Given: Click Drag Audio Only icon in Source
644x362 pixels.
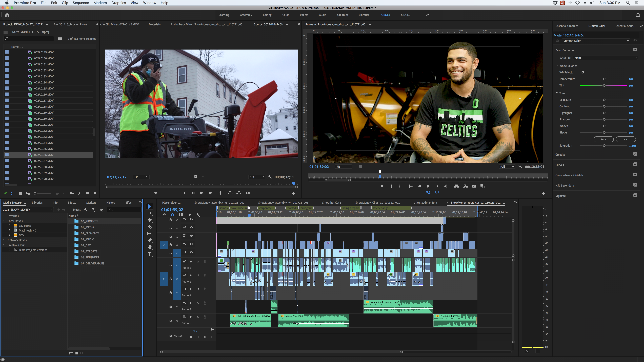Looking at the screenshot, I should pos(202,177).
